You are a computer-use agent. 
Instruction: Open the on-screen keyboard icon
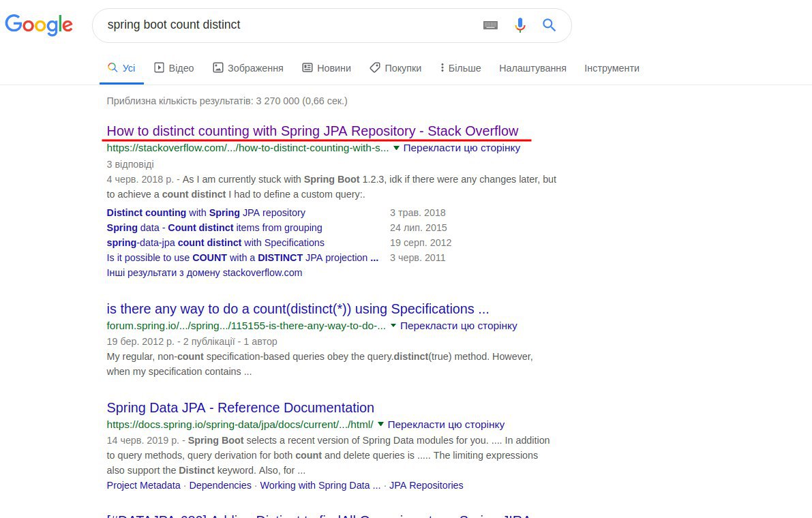coord(490,25)
